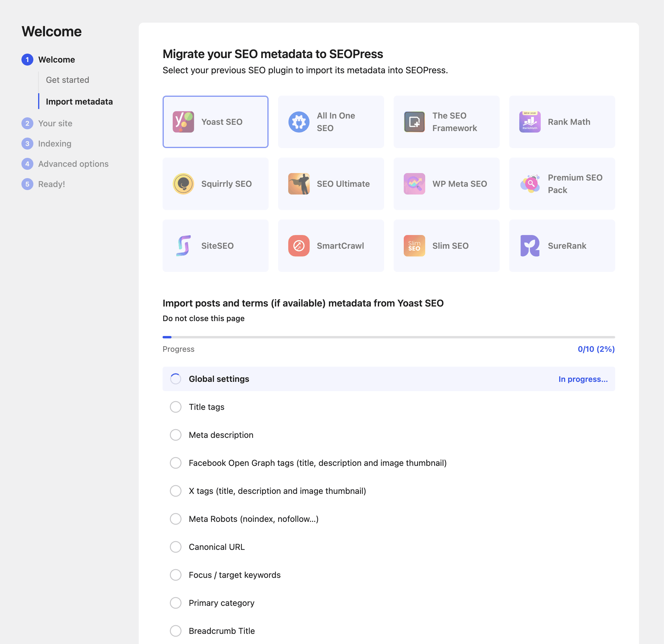Jump to Indexing step
Image resolution: width=664 pixels, height=644 pixels.
pyautogui.click(x=54, y=144)
